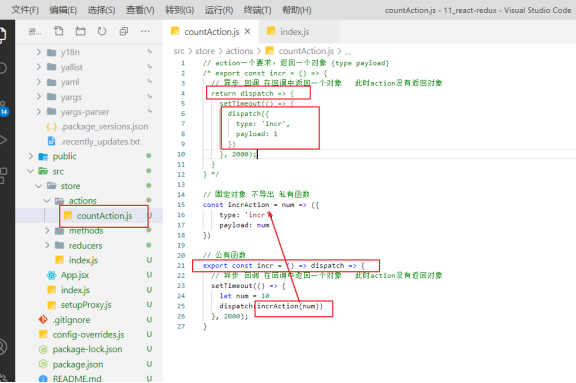Open the .gitignore file
Viewport: 576px width, 383px height.
pos(89,319)
